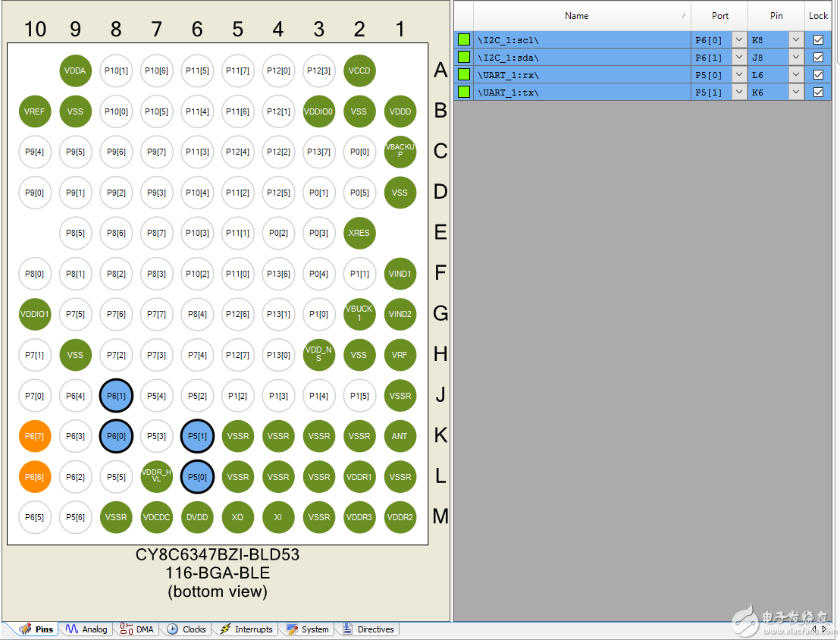The image size is (840, 640).
Task: Select blue pin P5[1] on the BGA map
Action: click(x=197, y=436)
